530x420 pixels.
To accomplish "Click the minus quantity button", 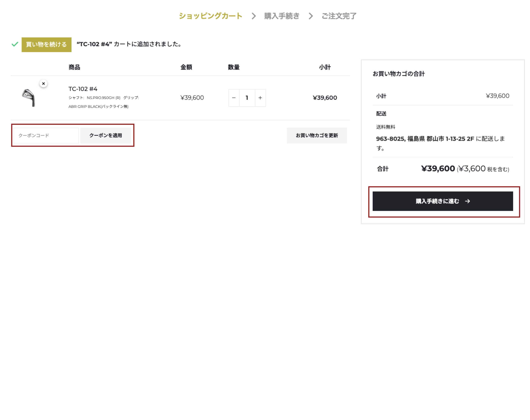I will [234, 98].
